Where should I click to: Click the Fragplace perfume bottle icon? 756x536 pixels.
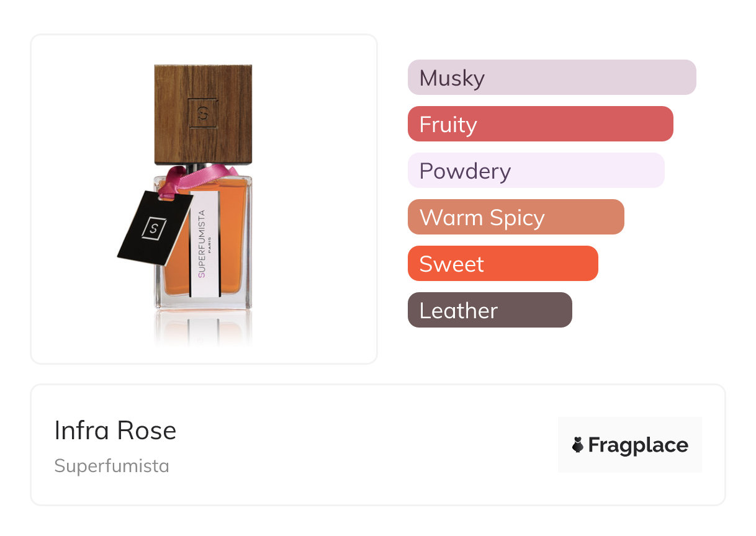coord(578,445)
